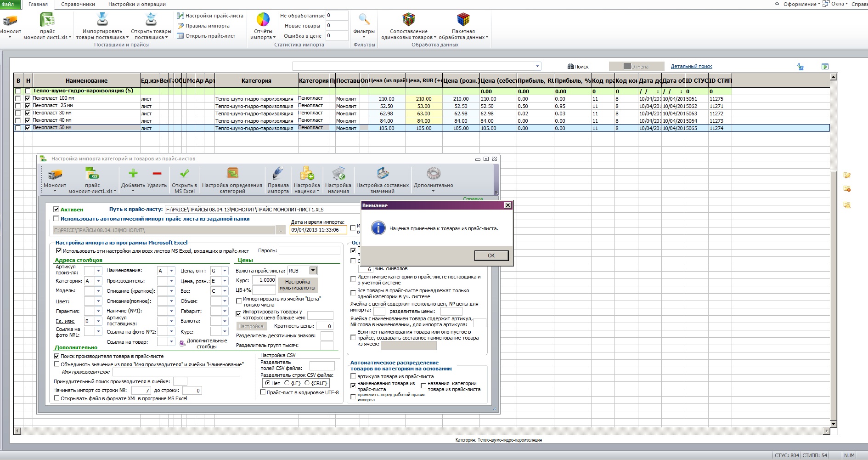Toggle the Активен checkbox
Image resolution: width=868 pixels, height=460 pixels.
pyautogui.click(x=56, y=209)
